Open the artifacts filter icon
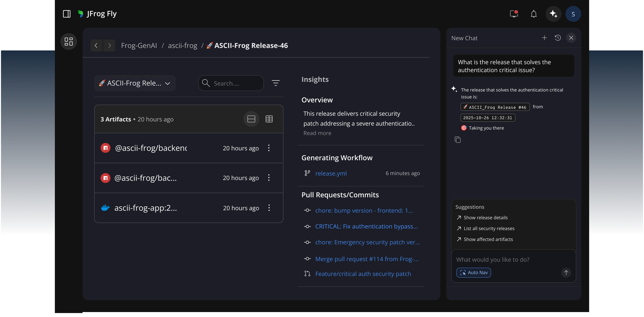Viewport: 644px width, 317px height. pyautogui.click(x=276, y=83)
